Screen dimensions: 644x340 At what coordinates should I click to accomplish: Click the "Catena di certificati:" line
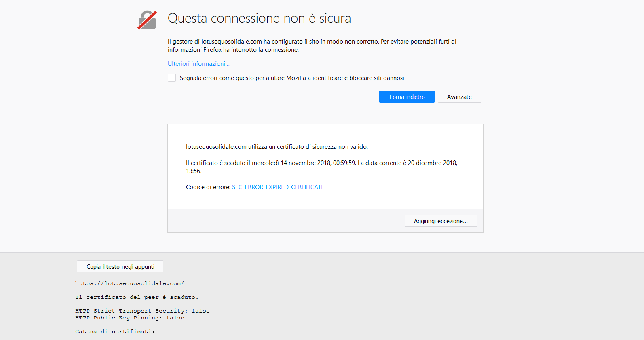pos(115,332)
